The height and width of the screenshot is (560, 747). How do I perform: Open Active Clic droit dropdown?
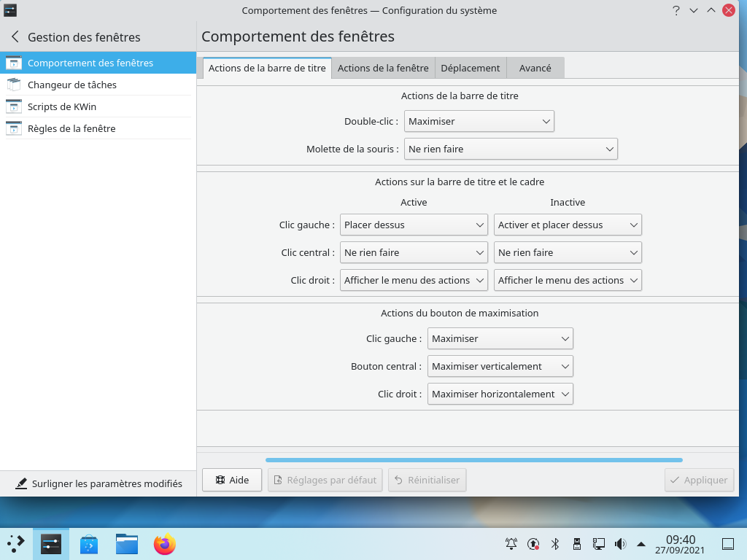(x=414, y=280)
